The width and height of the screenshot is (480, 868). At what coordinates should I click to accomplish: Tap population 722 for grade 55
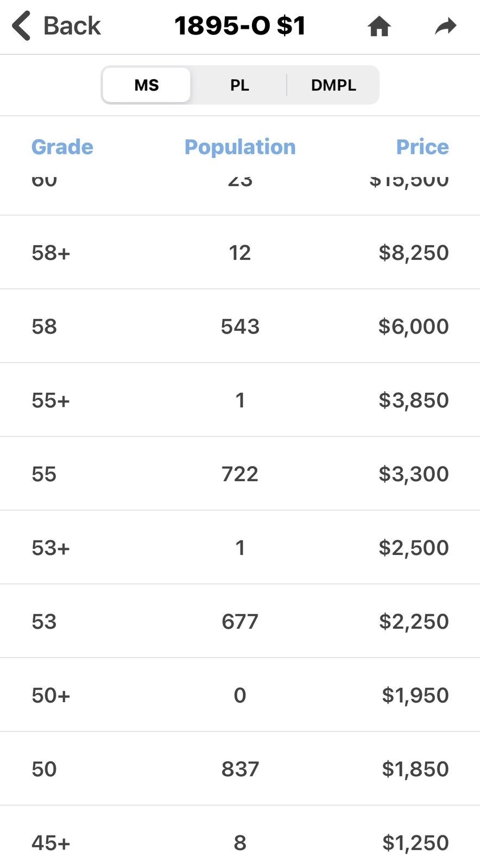240,474
